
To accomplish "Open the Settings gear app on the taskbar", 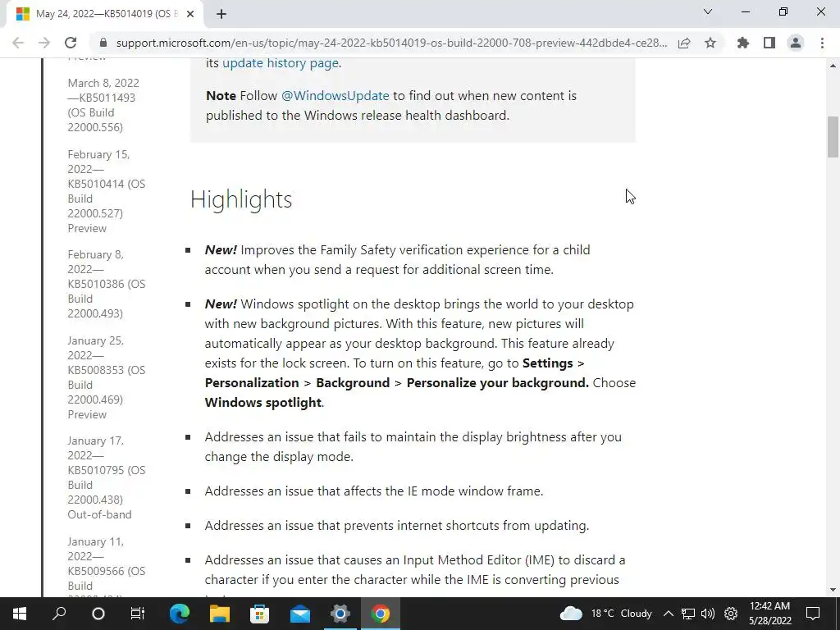I will click(340, 614).
